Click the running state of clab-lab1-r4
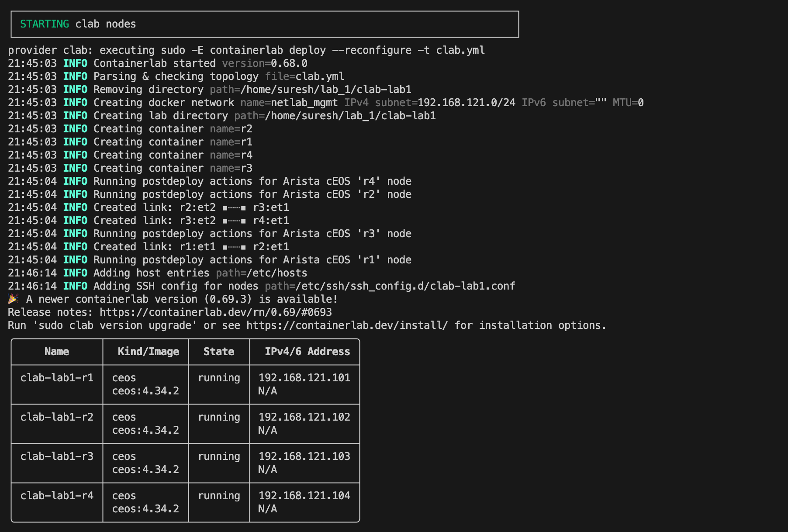 (x=219, y=496)
